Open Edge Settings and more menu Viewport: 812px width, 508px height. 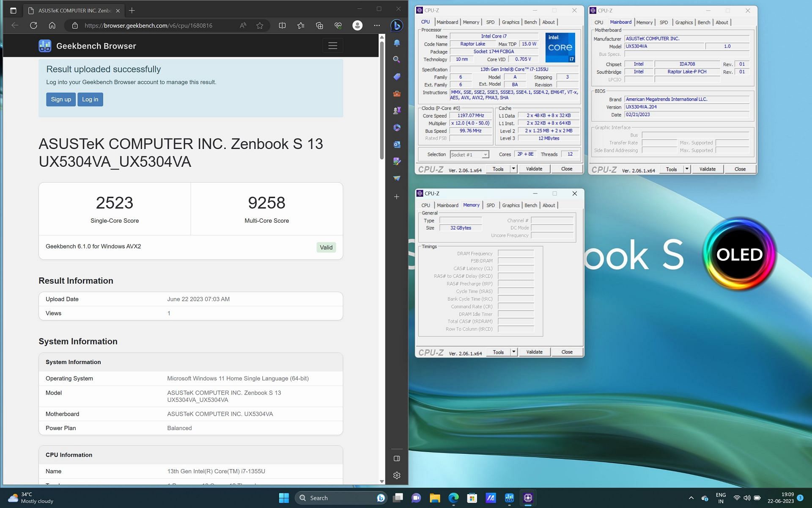(x=377, y=25)
